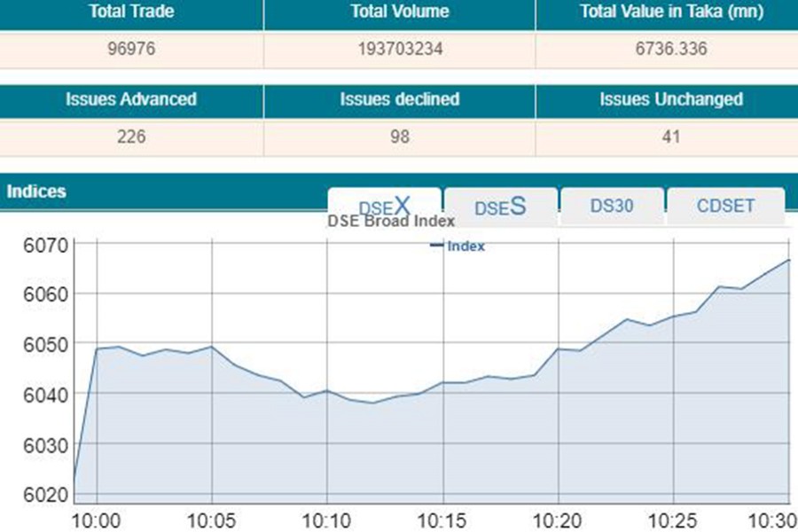Image resolution: width=798 pixels, height=532 pixels.
Task: Click the 10:15 label on time axis
Action: [x=443, y=518]
